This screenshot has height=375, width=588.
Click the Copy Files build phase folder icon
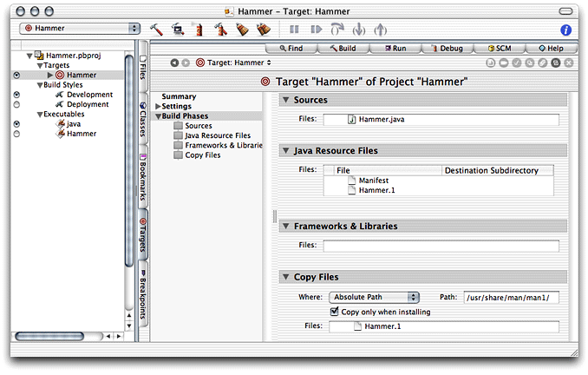coord(178,155)
